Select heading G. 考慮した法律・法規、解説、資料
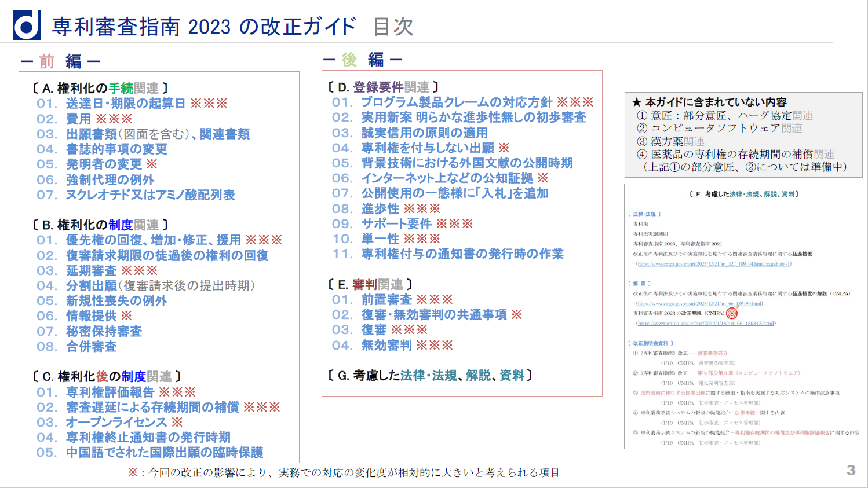This screenshot has height=488, width=868. point(429,376)
